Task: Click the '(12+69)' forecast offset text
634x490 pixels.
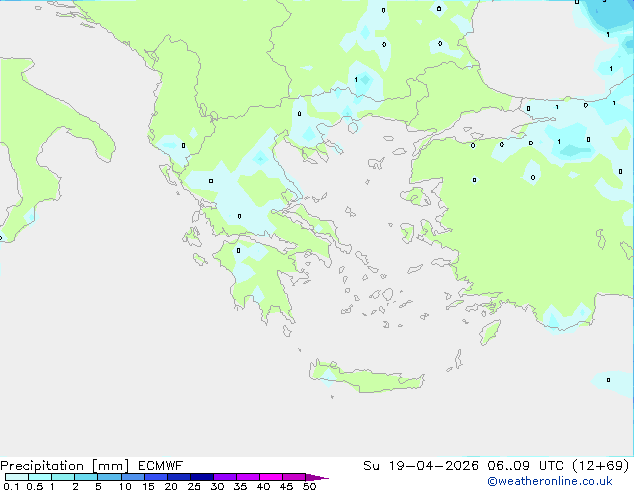Action: tap(601, 466)
